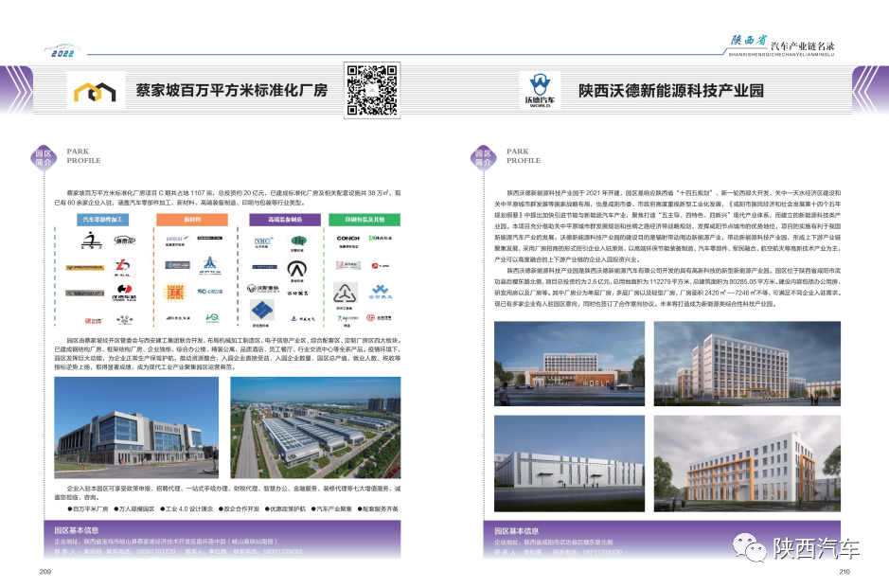
Task: Click the yellow and black Caijiapo house logo
Action: click(96, 91)
